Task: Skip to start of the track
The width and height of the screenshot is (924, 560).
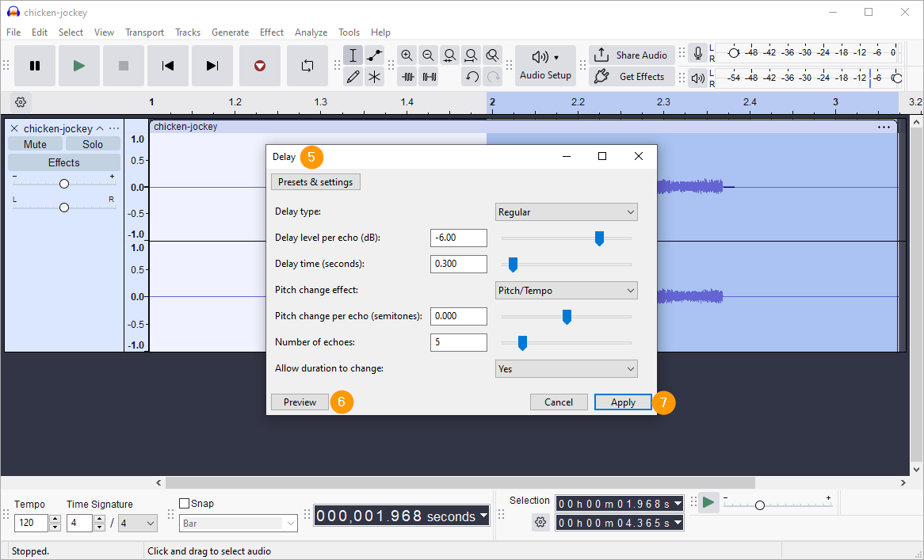Action: (168, 66)
